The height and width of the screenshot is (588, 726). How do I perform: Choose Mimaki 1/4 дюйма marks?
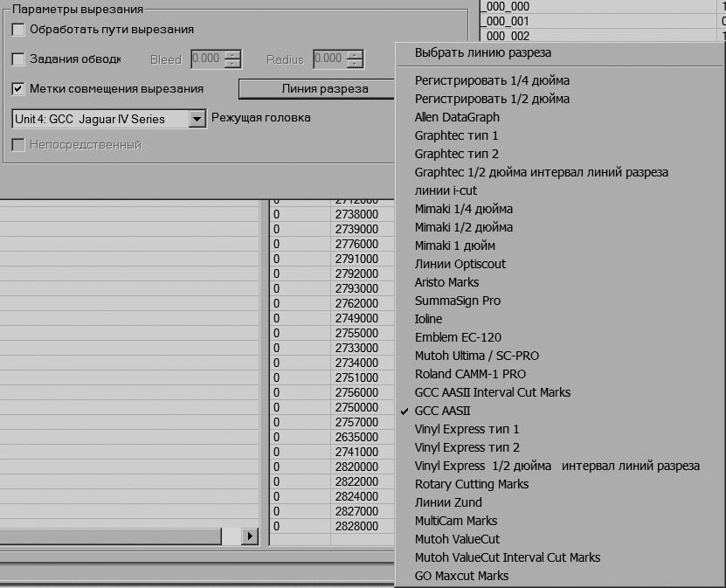click(x=464, y=209)
